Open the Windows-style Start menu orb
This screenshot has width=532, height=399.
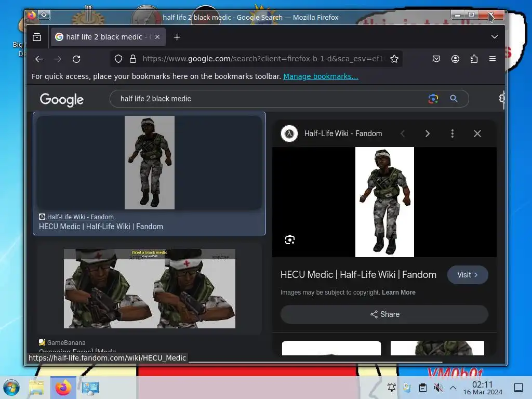(x=11, y=388)
